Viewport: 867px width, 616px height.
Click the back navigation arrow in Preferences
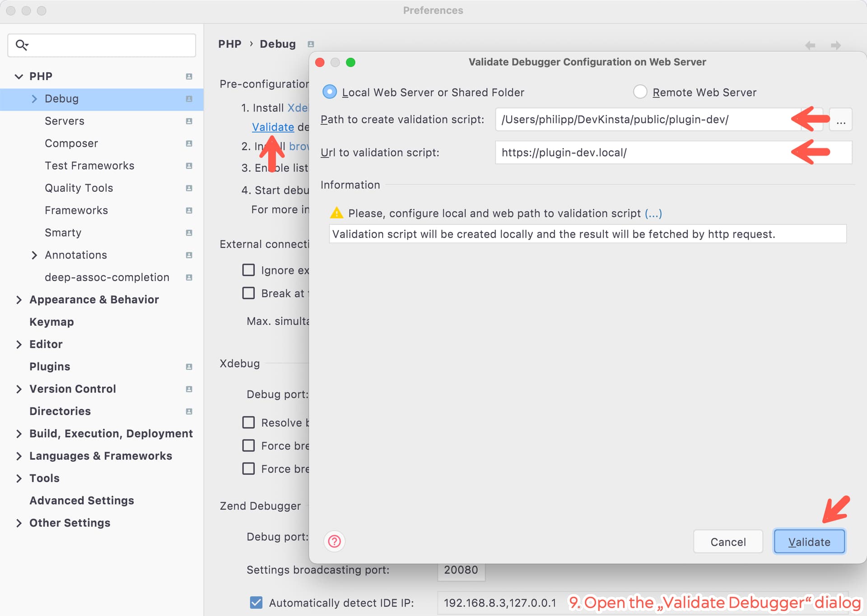pyautogui.click(x=810, y=45)
